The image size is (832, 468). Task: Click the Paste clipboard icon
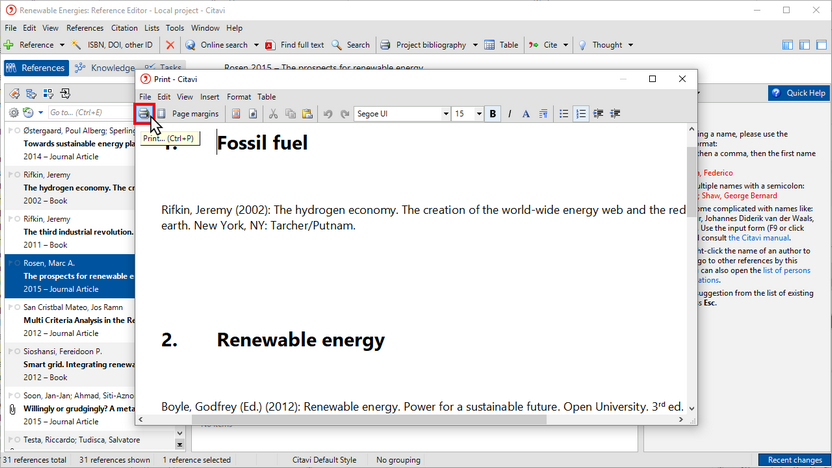pos(307,114)
